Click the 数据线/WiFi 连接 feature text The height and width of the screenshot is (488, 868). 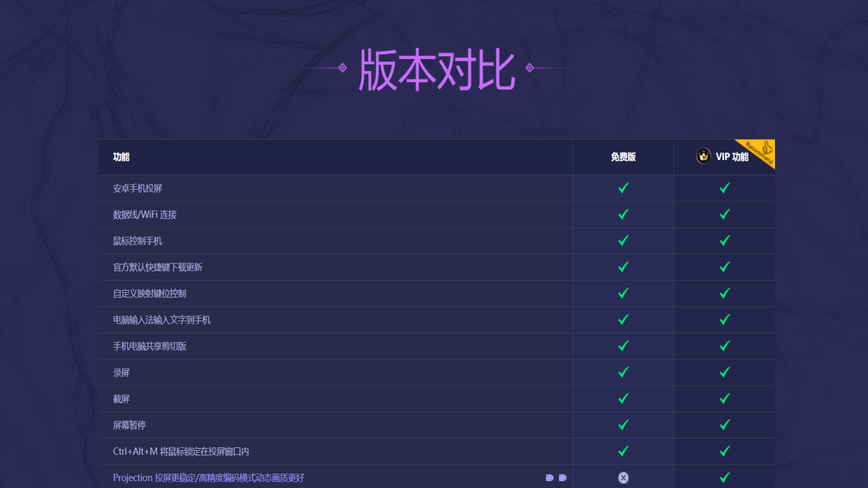pyautogui.click(x=144, y=215)
